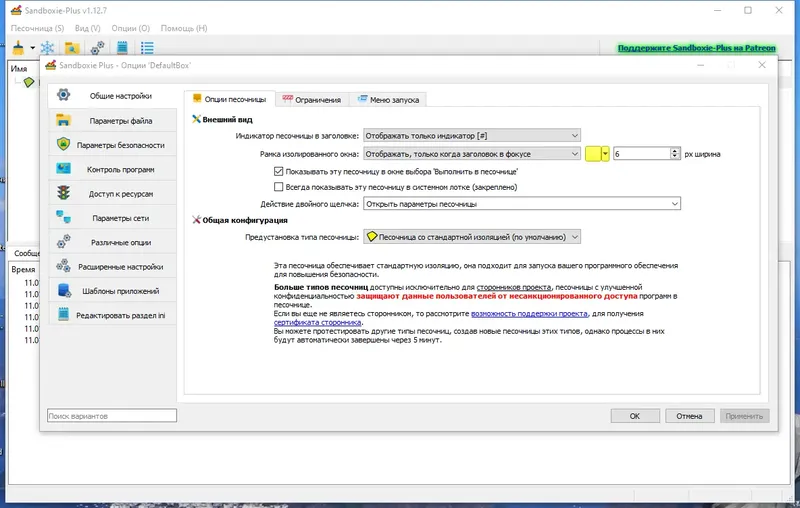This screenshot has width=800, height=508.
Task: Open Контроль программ section
Action: point(112,169)
